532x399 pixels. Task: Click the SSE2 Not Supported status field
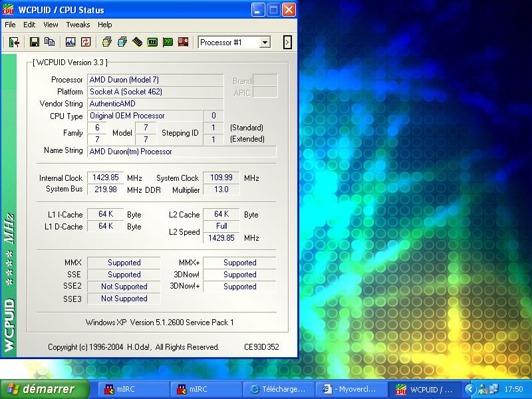tap(124, 287)
